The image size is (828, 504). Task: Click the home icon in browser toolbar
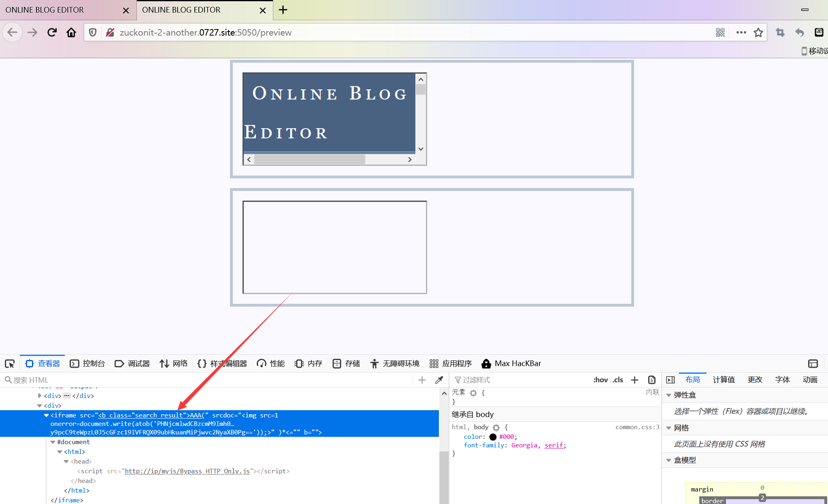coord(71,32)
